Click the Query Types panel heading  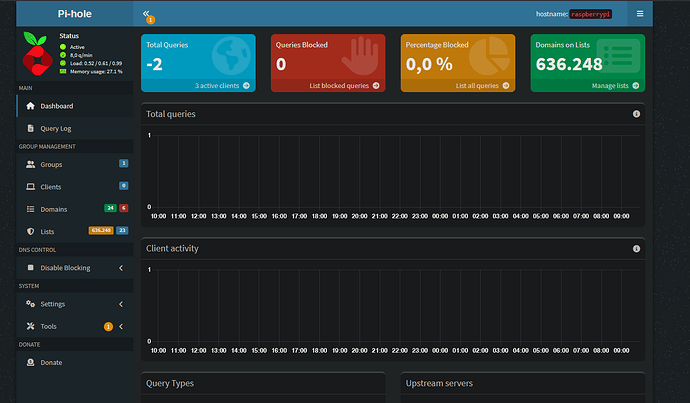[170, 383]
